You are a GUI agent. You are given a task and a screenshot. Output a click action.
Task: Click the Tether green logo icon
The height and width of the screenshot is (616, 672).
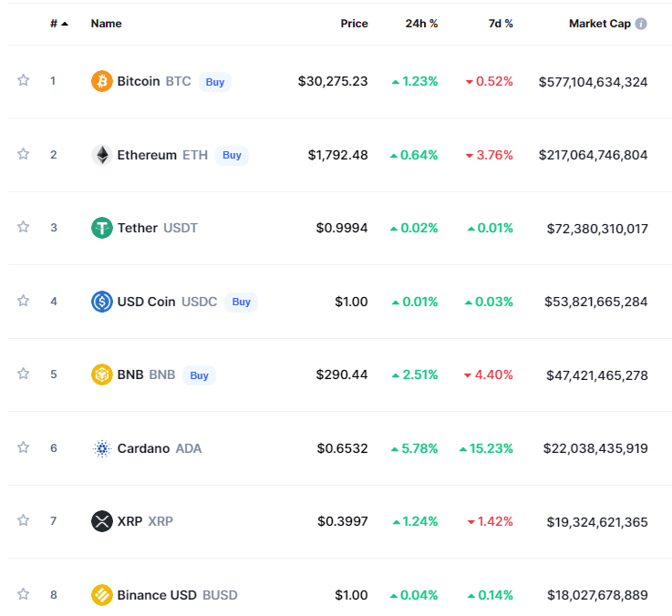coord(102,228)
